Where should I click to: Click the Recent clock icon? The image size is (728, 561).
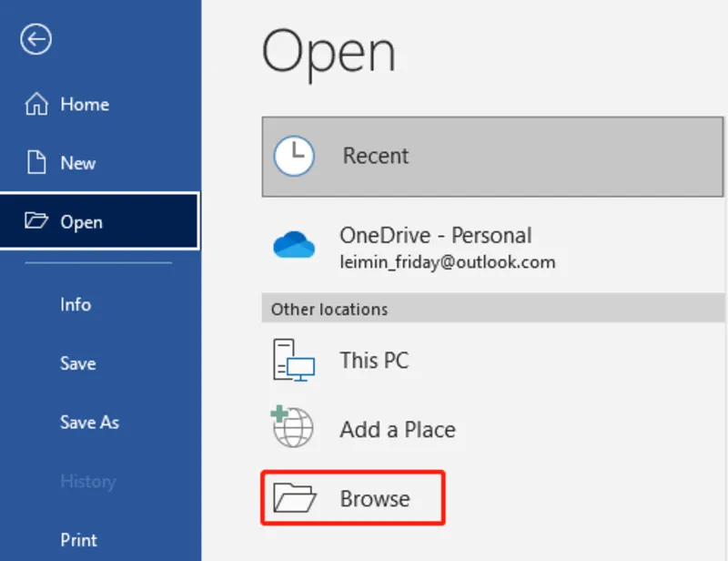click(294, 157)
